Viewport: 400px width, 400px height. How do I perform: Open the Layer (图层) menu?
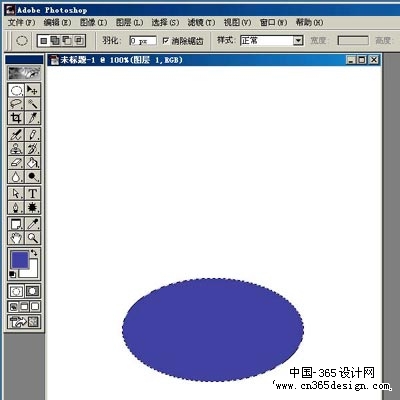click(129, 22)
